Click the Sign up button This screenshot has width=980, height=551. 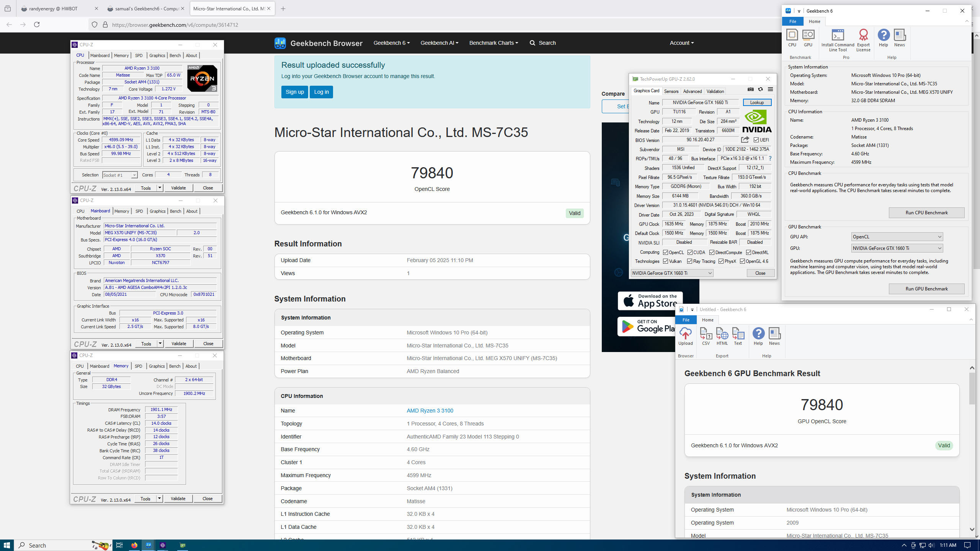point(294,92)
